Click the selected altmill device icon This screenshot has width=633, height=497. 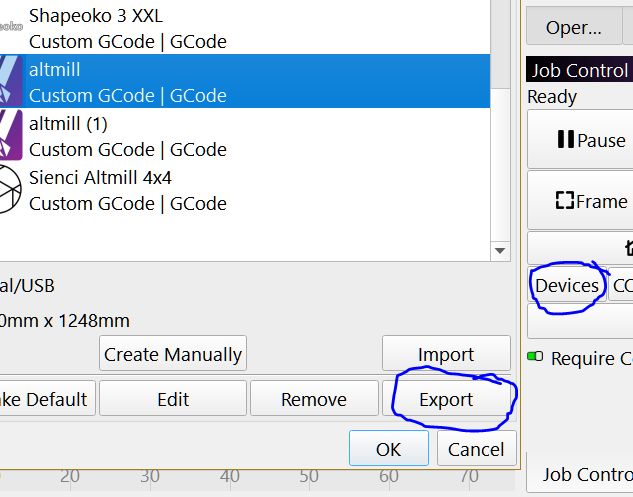(10, 82)
